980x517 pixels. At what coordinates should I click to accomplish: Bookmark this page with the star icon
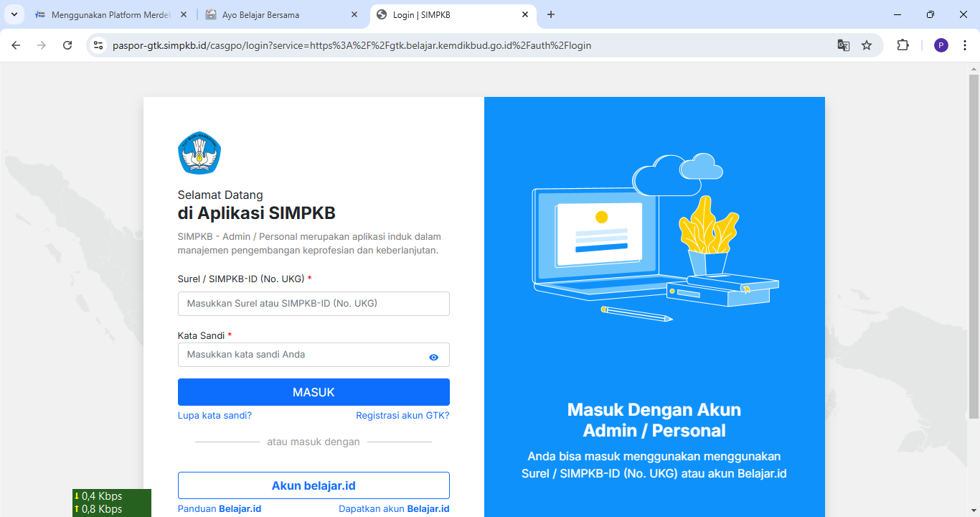click(867, 45)
